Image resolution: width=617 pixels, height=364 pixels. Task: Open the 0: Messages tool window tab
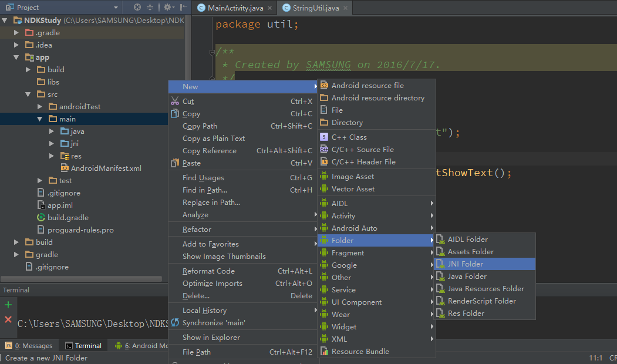(29, 345)
